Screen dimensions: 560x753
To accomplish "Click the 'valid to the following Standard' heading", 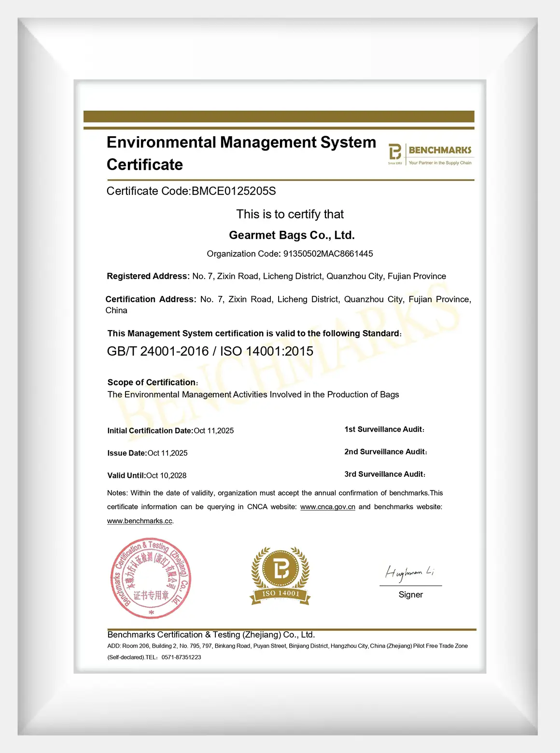I will click(254, 334).
